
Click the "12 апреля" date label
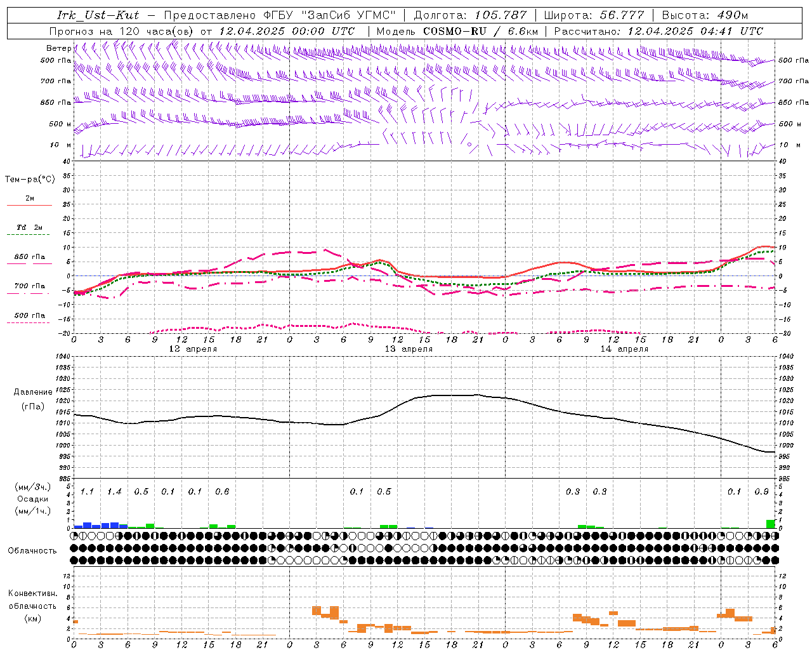(193, 349)
